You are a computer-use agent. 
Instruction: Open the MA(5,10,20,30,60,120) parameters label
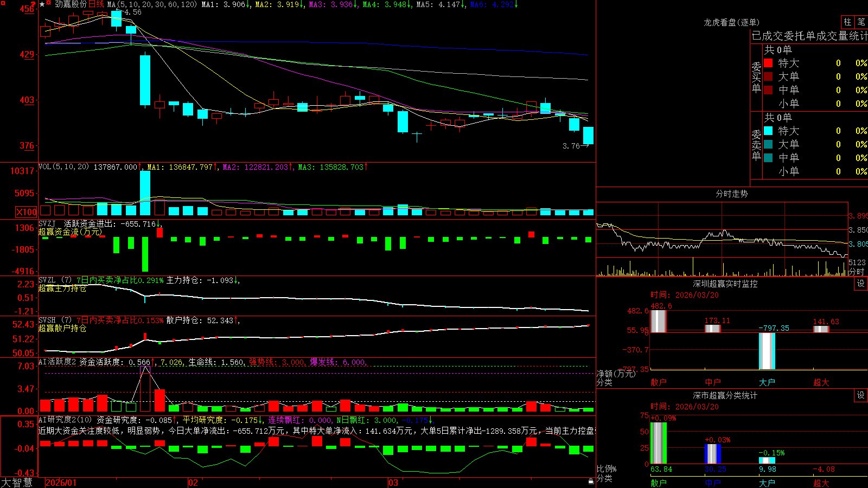[152, 4]
